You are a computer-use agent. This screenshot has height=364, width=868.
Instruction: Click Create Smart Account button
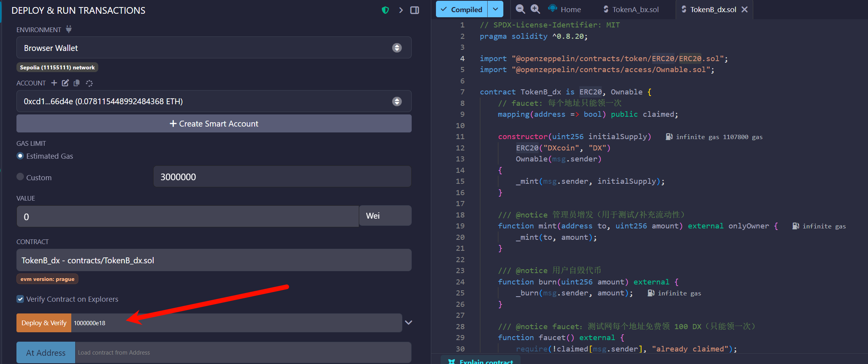[x=213, y=124]
